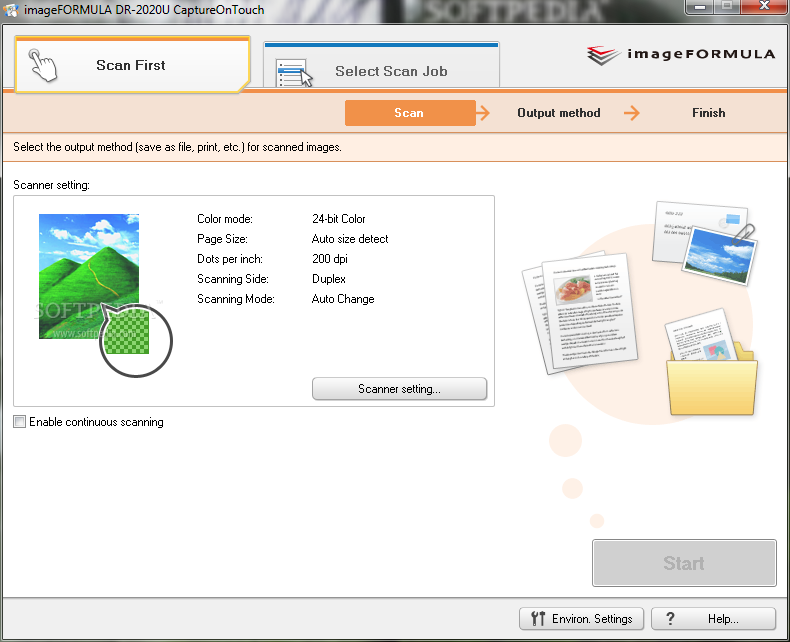Click the imageFORMULA logo
Screen dimensions: 790x642
[x=681, y=54]
